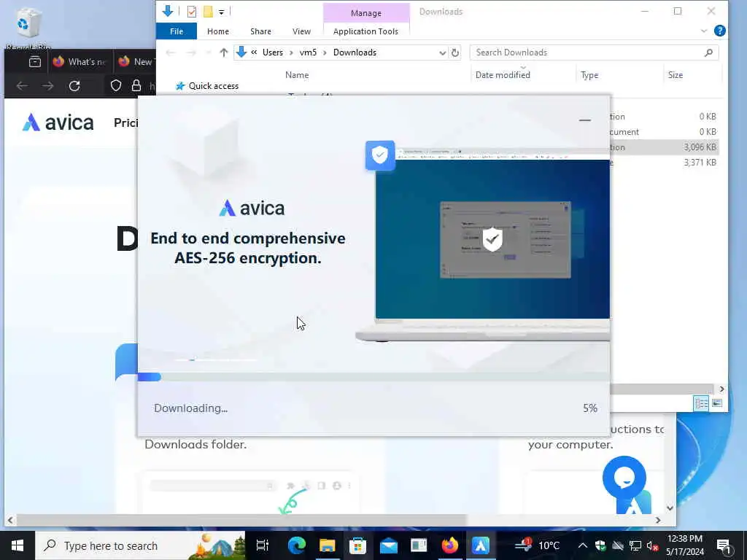The width and height of the screenshot is (747, 560).
Task: Open Microsoft Store from taskbar
Action: tap(357, 545)
